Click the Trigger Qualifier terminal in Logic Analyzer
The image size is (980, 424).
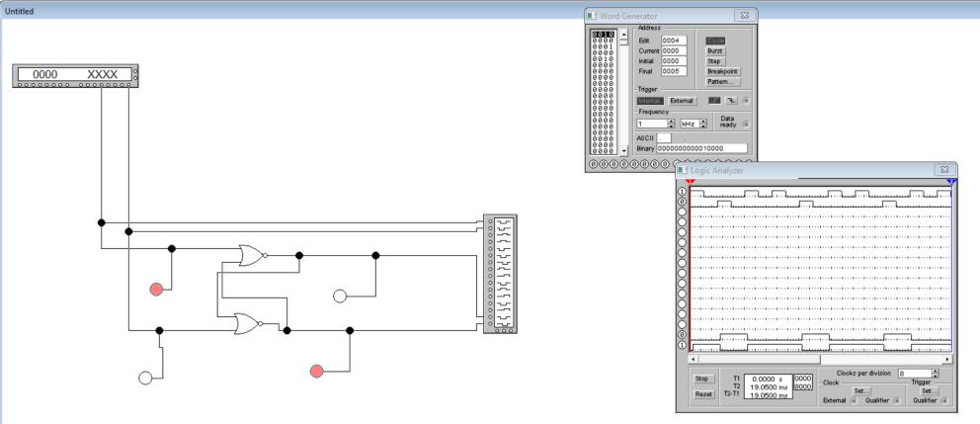943,401
